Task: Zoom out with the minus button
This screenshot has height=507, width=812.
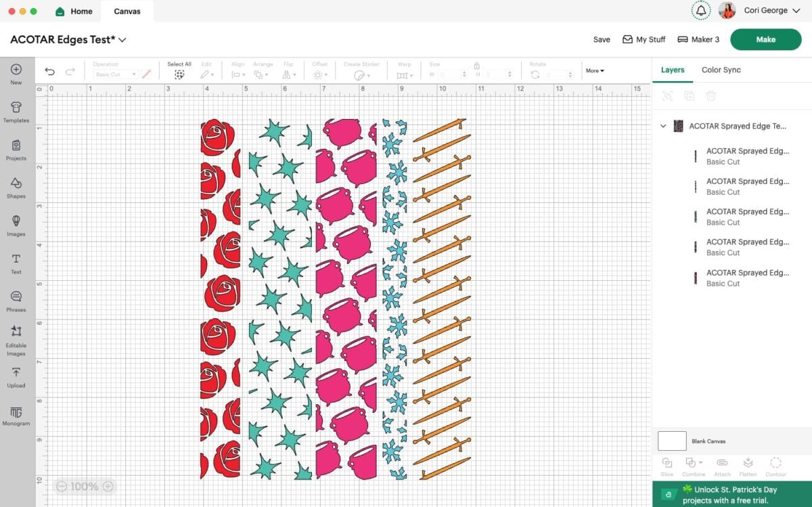Action: pyautogui.click(x=62, y=486)
